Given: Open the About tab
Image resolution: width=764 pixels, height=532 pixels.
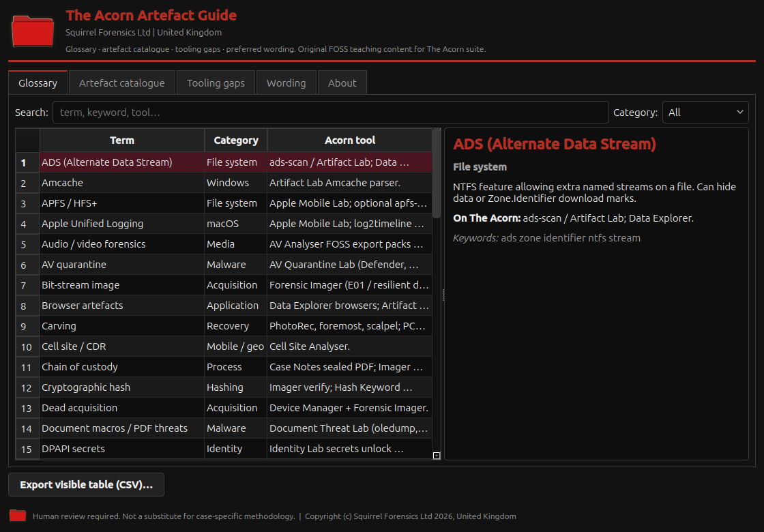Looking at the screenshot, I should point(342,83).
